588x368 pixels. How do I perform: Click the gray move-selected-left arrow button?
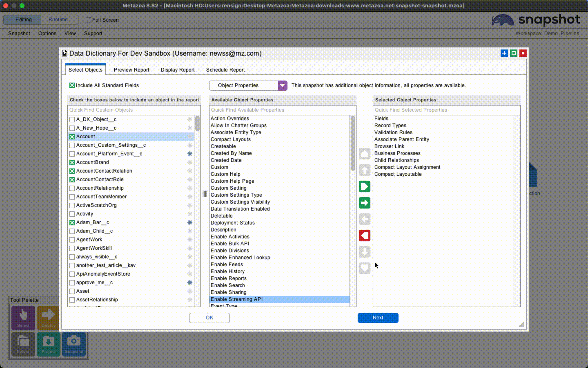[364, 219]
